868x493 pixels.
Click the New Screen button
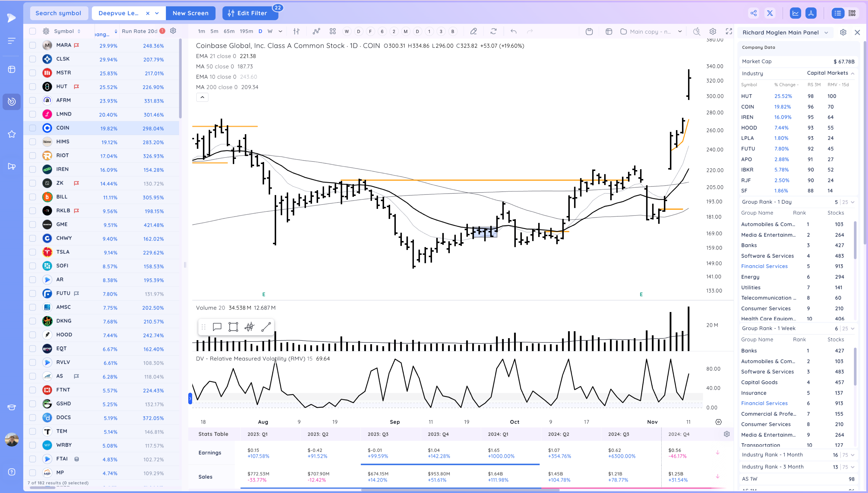[191, 13]
